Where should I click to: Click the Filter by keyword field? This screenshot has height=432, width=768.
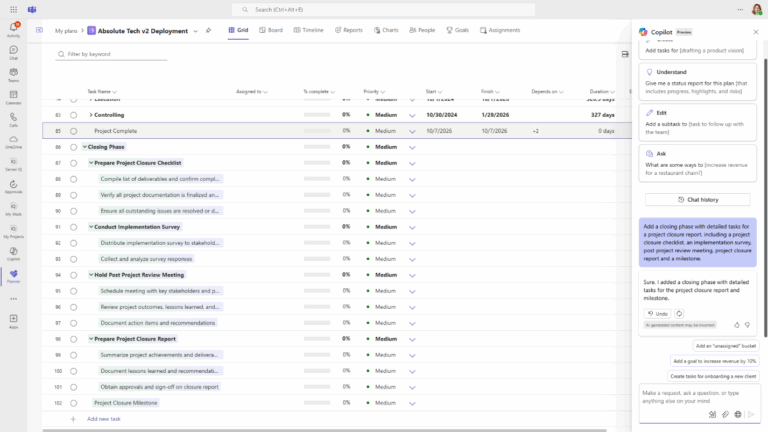point(111,54)
